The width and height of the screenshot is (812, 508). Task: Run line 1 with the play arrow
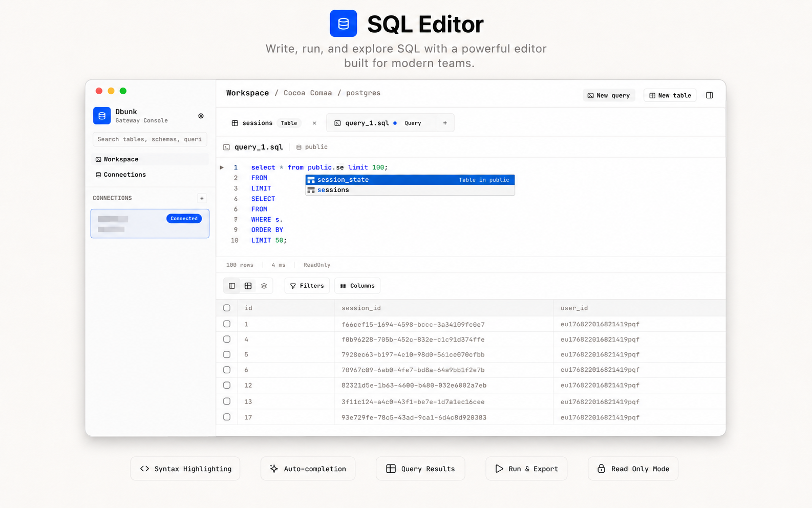pyautogui.click(x=222, y=167)
